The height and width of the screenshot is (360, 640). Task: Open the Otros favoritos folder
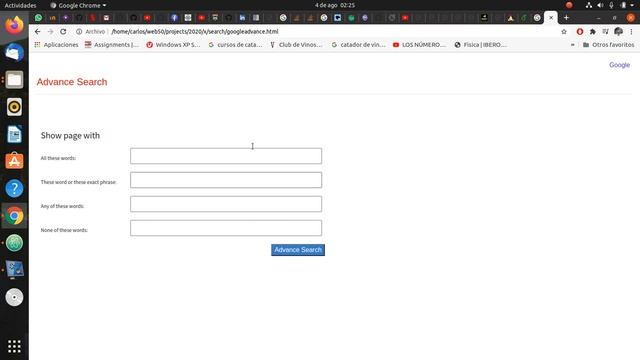(x=609, y=45)
